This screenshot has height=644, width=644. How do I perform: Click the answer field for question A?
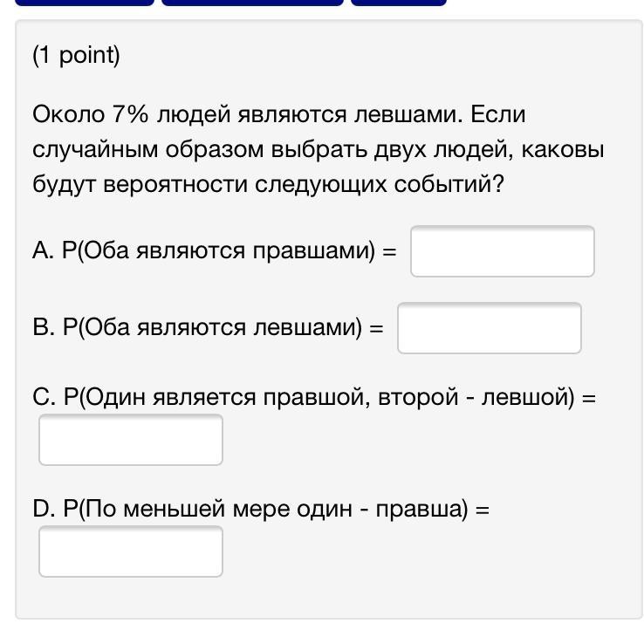(x=503, y=251)
